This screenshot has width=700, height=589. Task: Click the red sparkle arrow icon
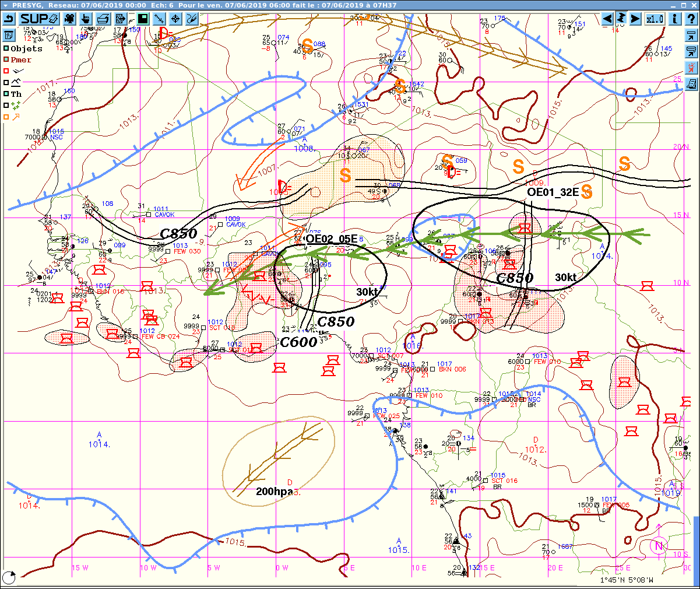[x=691, y=67]
